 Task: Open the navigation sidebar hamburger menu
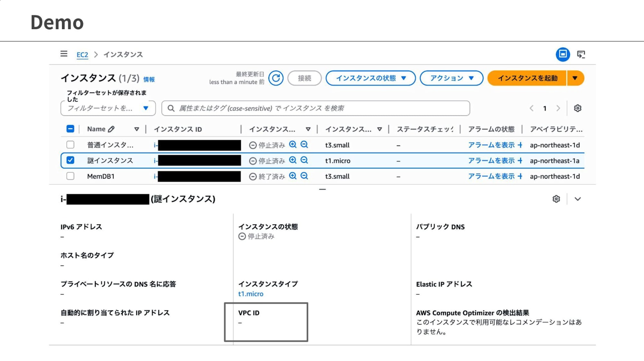pyautogui.click(x=63, y=54)
